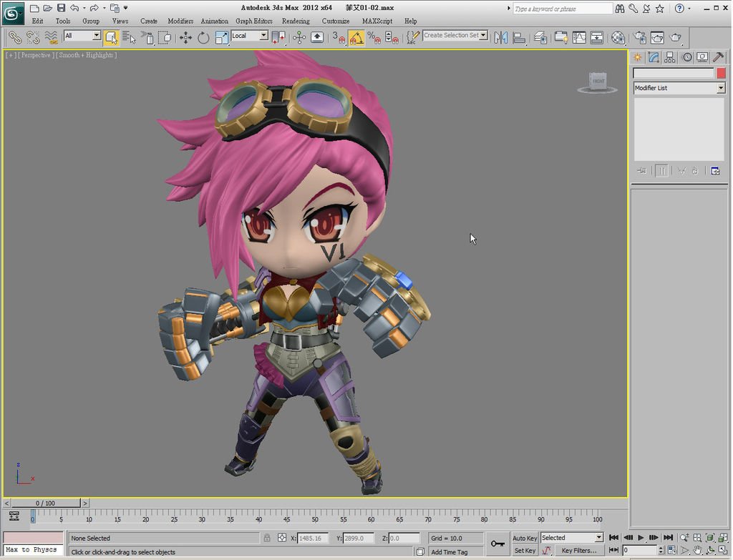Expand the Redo history arrow

pyautogui.click(x=105, y=8)
